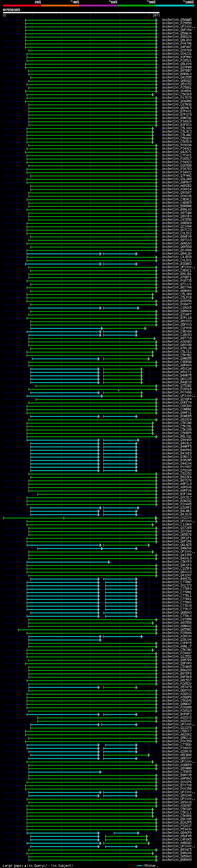Image resolution: width=197 pixels, height=868 pixels.
Task: Select the UniRef100_A3FMH0 label
Action: click(177, 57)
